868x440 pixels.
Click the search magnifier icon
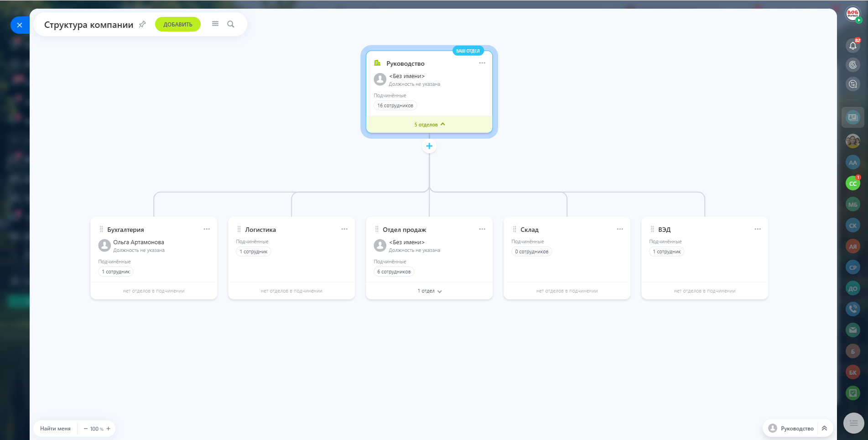(x=231, y=24)
